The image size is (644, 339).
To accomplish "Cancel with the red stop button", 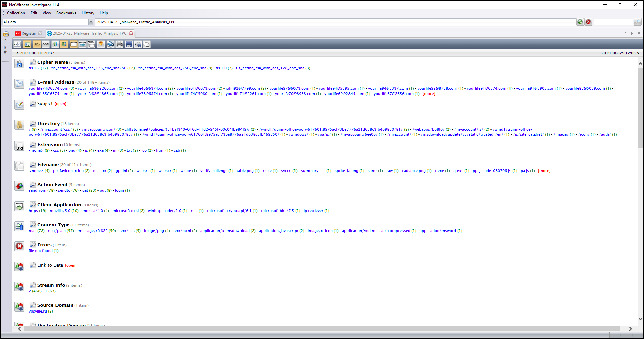I will pyautogui.click(x=588, y=22).
